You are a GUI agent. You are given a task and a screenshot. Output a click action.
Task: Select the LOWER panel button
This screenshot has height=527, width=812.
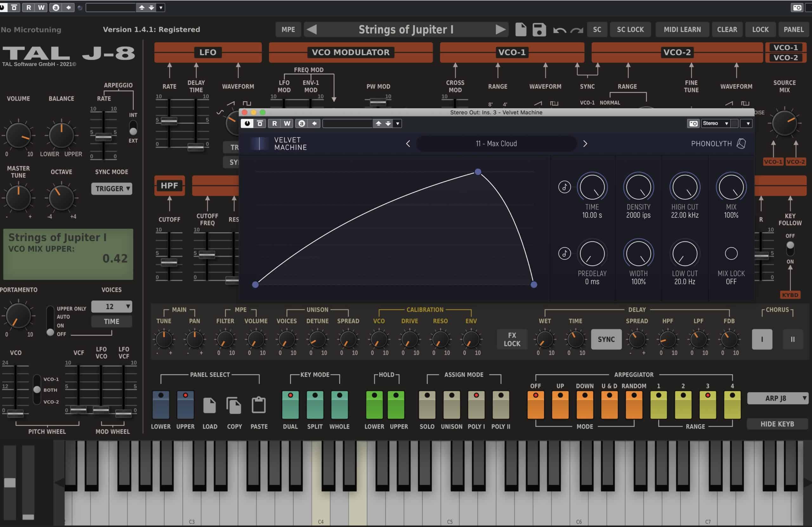point(161,405)
